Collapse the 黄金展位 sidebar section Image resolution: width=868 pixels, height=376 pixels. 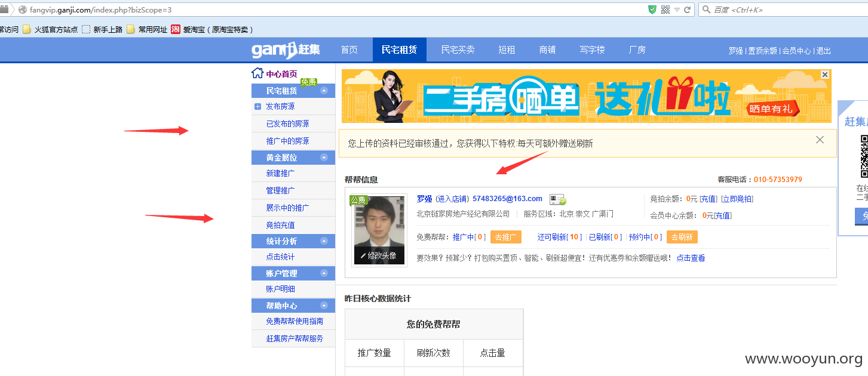[x=324, y=158]
